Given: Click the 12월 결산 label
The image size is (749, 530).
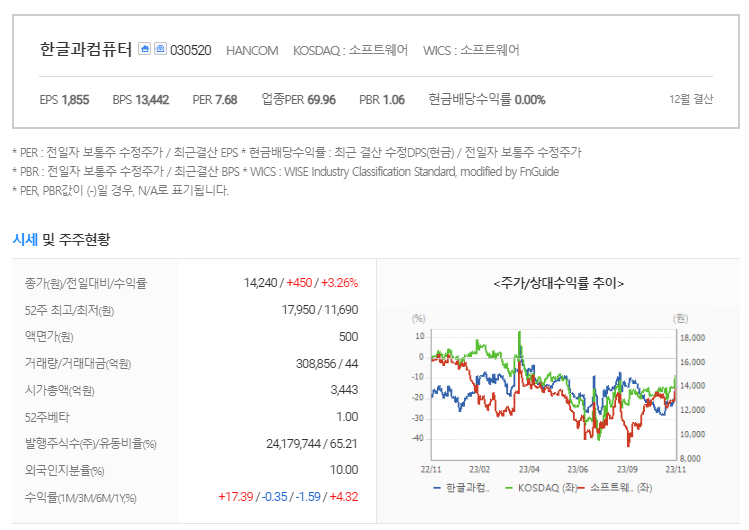Looking at the screenshot, I should 691,99.
